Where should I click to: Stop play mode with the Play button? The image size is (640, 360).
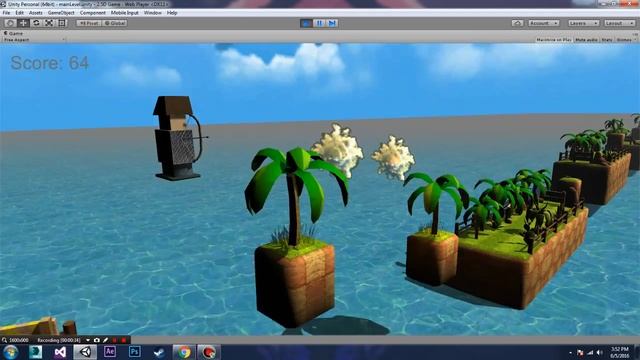click(x=306, y=23)
